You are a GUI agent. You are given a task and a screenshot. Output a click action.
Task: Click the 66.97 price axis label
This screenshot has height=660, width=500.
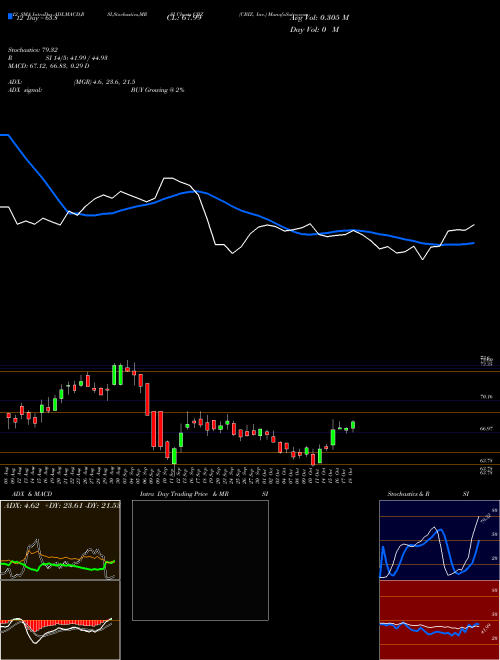point(486,428)
